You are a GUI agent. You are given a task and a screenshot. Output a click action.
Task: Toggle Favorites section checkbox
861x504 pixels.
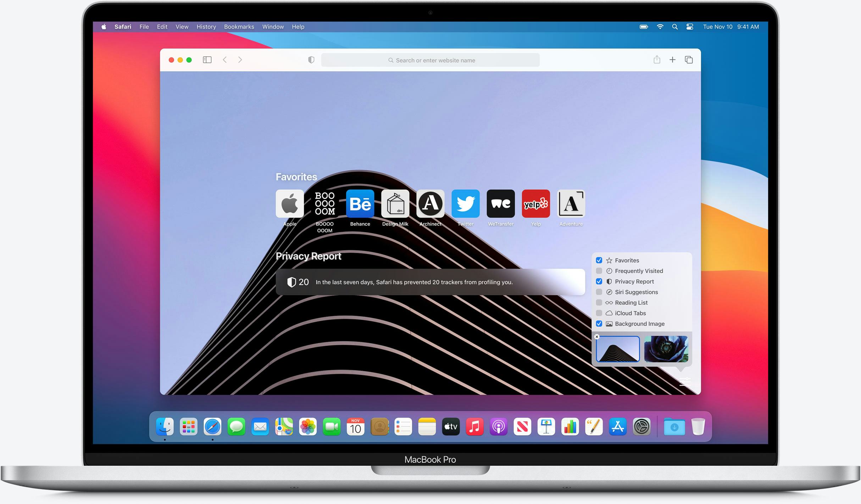point(599,261)
